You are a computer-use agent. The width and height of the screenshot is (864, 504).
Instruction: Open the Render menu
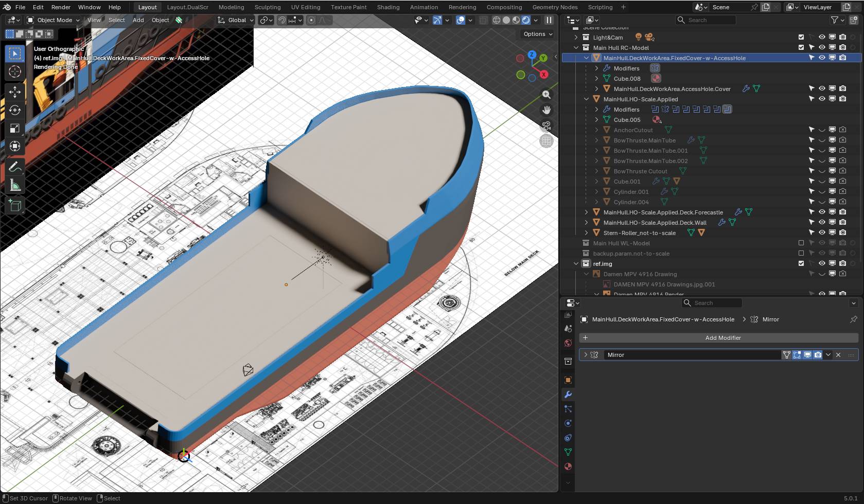[61, 7]
